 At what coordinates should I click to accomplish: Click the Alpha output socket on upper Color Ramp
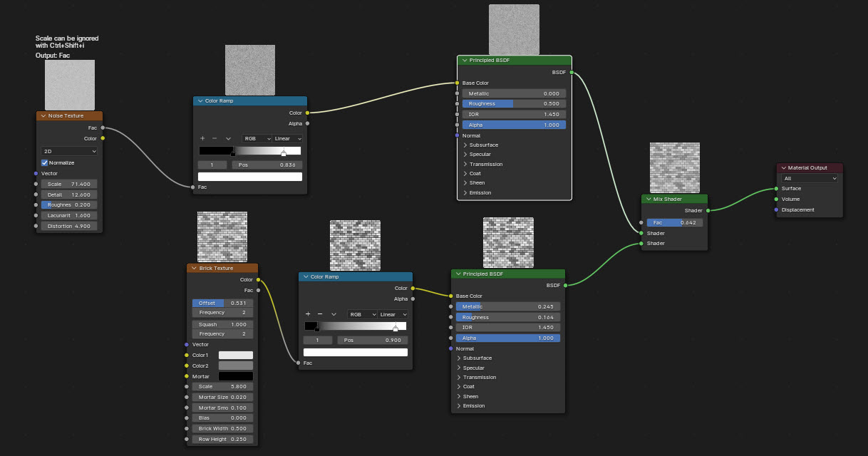(x=307, y=123)
